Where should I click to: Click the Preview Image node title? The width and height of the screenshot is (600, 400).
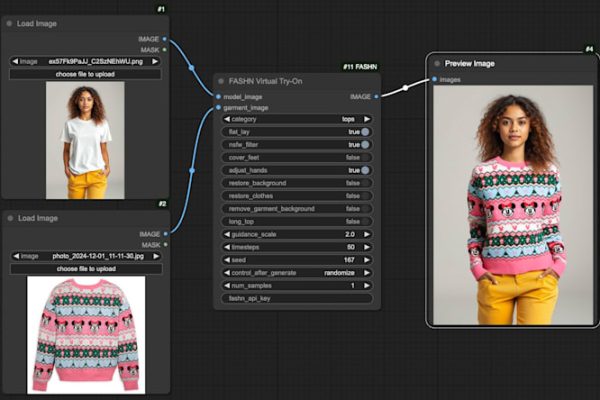point(470,64)
